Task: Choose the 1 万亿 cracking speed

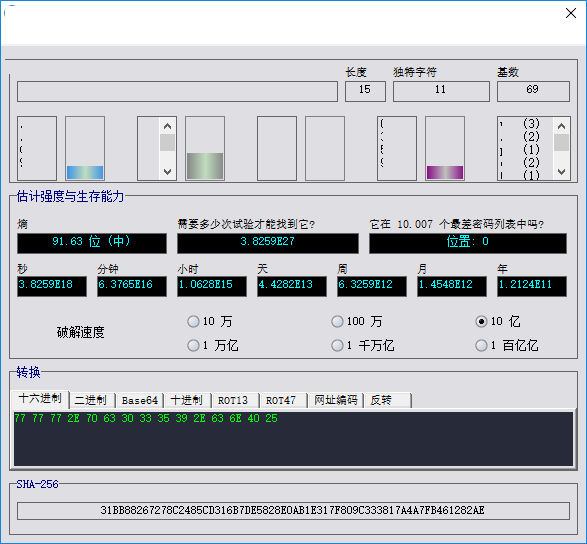Action: pyautogui.click(x=213, y=345)
